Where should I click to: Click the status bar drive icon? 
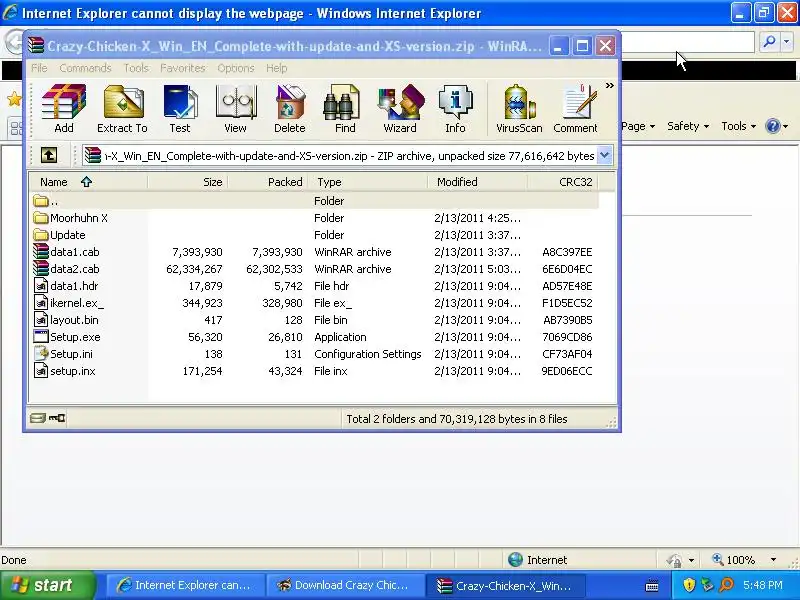point(38,418)
